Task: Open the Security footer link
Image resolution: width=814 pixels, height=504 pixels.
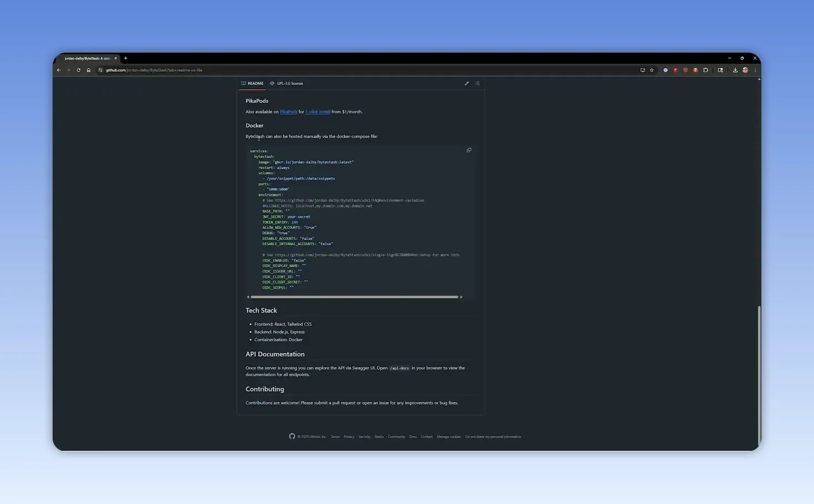Action: click(364, 437)
